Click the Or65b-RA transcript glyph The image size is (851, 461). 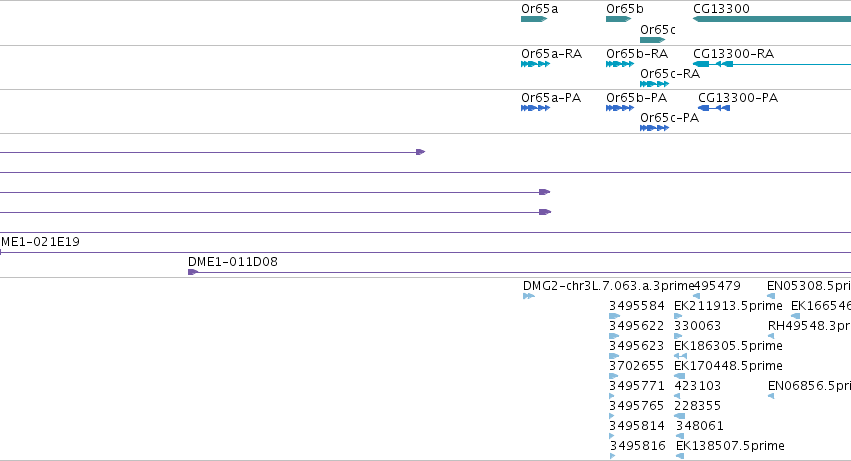coord(620,64)
